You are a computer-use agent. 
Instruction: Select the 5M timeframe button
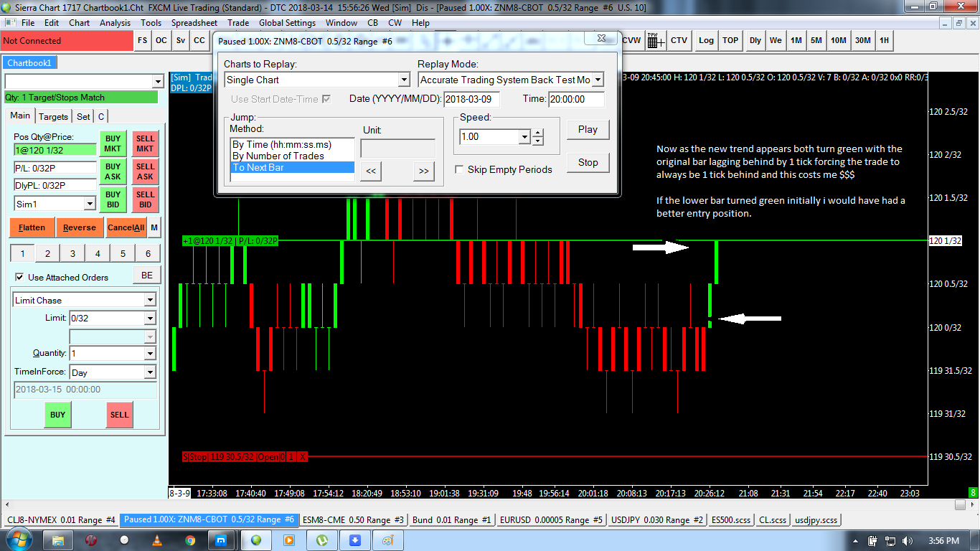coord(816,40)
